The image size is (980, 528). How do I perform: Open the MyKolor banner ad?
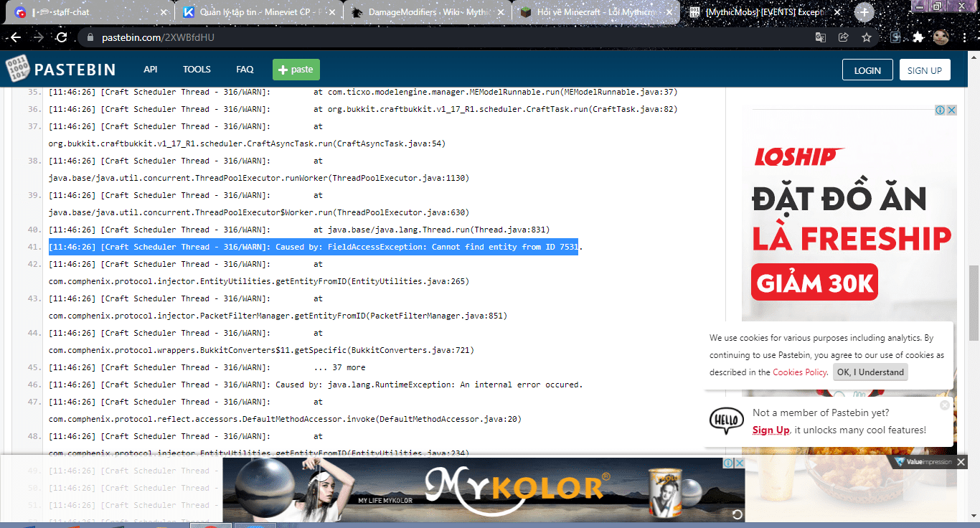point(484,489)
